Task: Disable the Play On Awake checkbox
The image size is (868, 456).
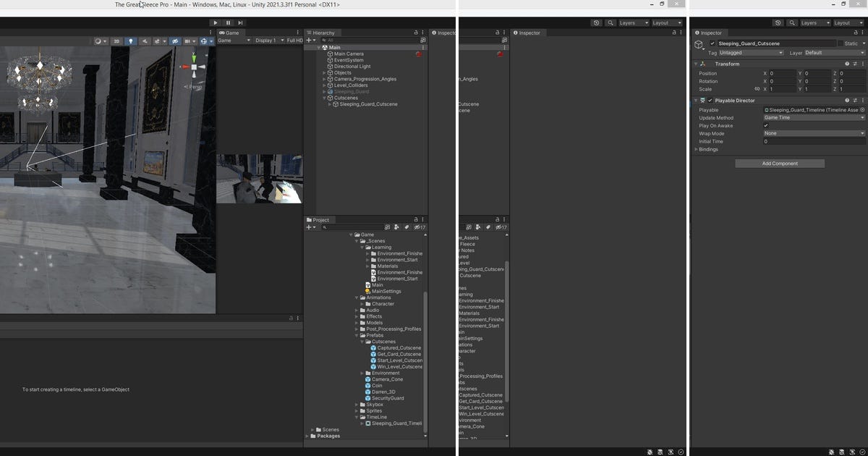Action: tap(766, 125)
